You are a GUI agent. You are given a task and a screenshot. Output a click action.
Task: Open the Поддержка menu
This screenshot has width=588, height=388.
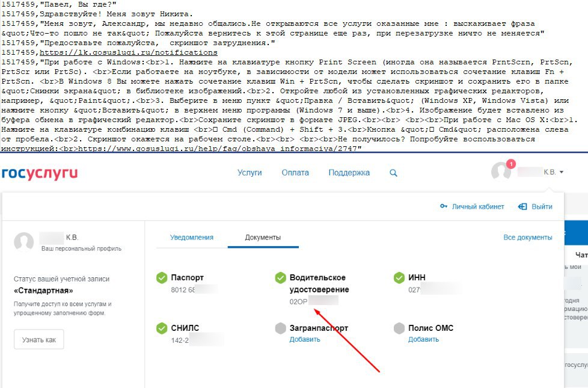349,173
